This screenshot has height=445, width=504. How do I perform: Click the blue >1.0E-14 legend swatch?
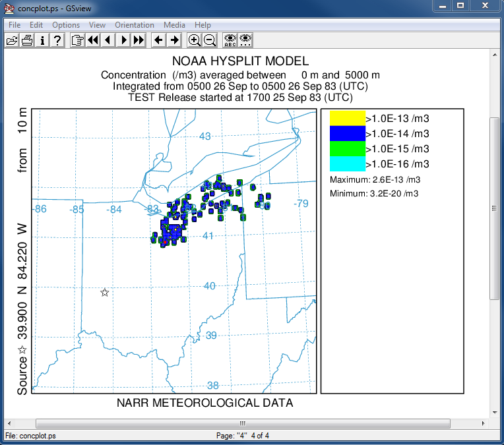(x=348, y=133)
